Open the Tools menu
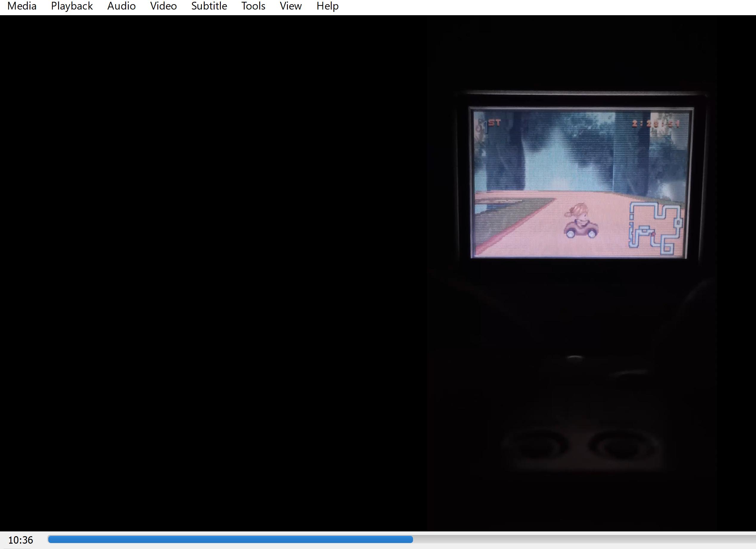The image size is (756, 549). (253, 6)
